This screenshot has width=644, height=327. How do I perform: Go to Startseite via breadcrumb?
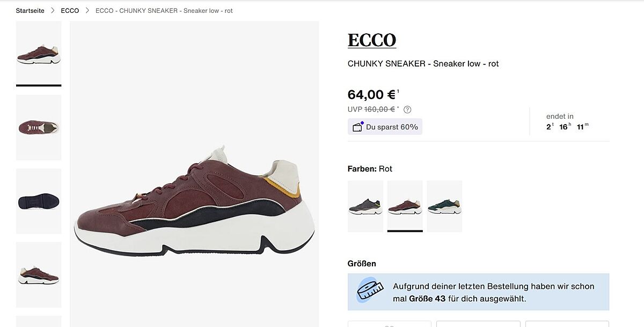(x=30, y=11)
